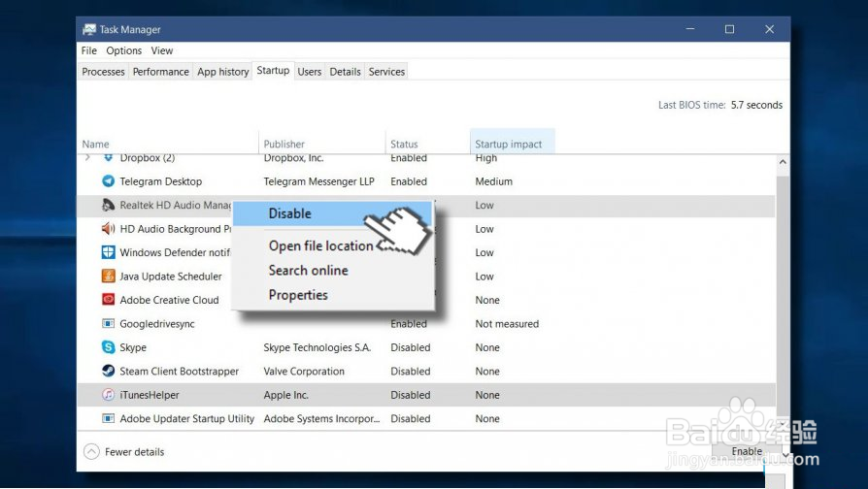
Task: Click the Adobe Systems Incorpor... publisher cell
Action: [x=321, y=419]
